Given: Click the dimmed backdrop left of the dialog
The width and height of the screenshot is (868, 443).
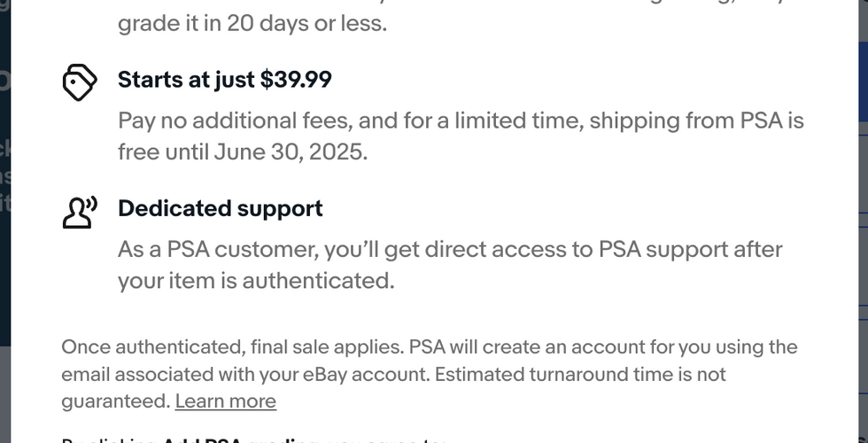Looking at the screenshot, I should [x=5, y=221].
